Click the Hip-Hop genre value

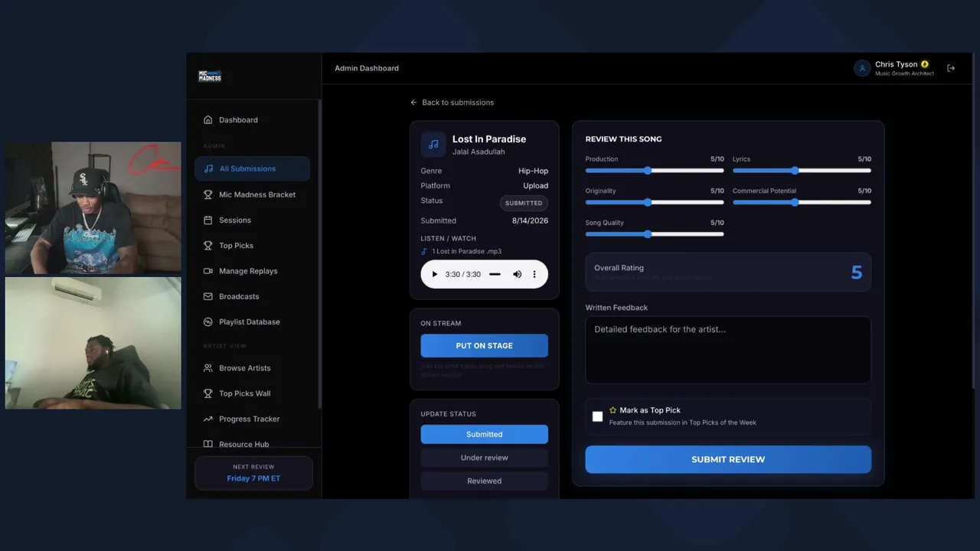(x=533, y=171)
